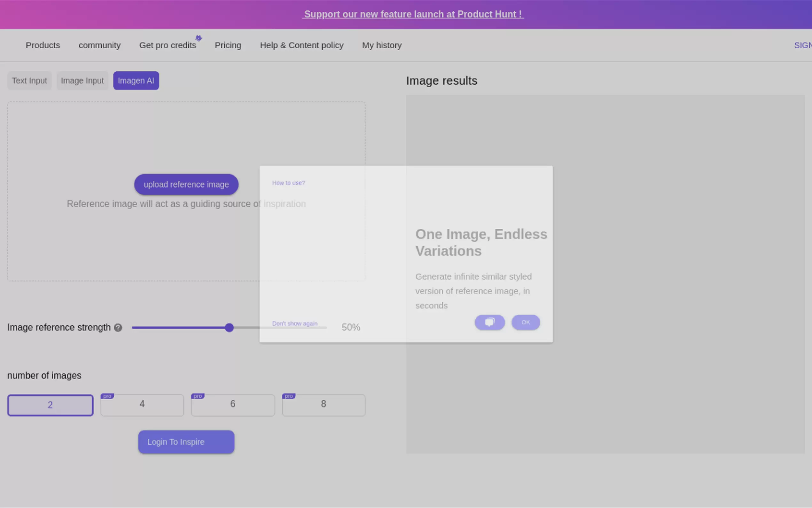The width and height of the screenshot is (812, 508).
Task: Open the community page
Action: tap(99, 45)
